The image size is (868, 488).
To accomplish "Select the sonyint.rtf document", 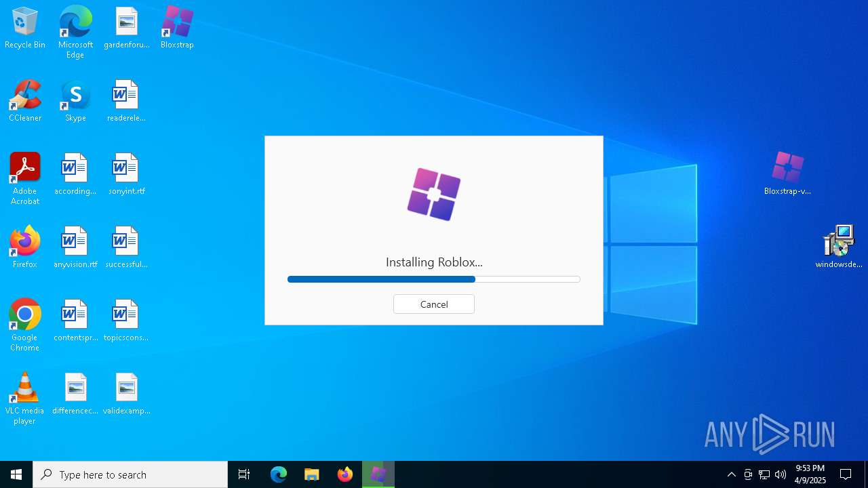I will [126, 174].
